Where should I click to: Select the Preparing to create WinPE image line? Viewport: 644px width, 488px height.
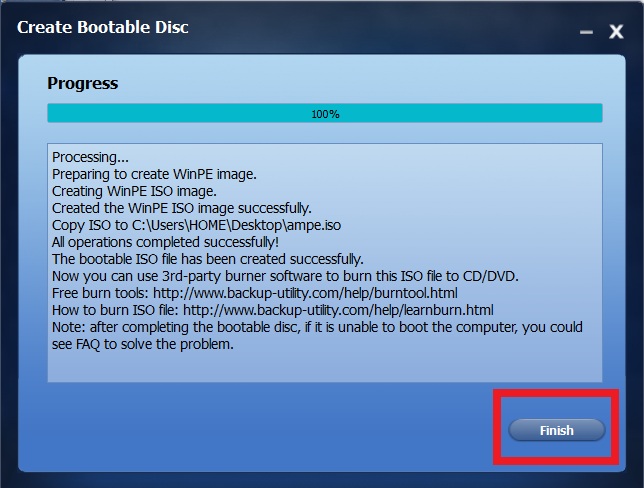154,174
